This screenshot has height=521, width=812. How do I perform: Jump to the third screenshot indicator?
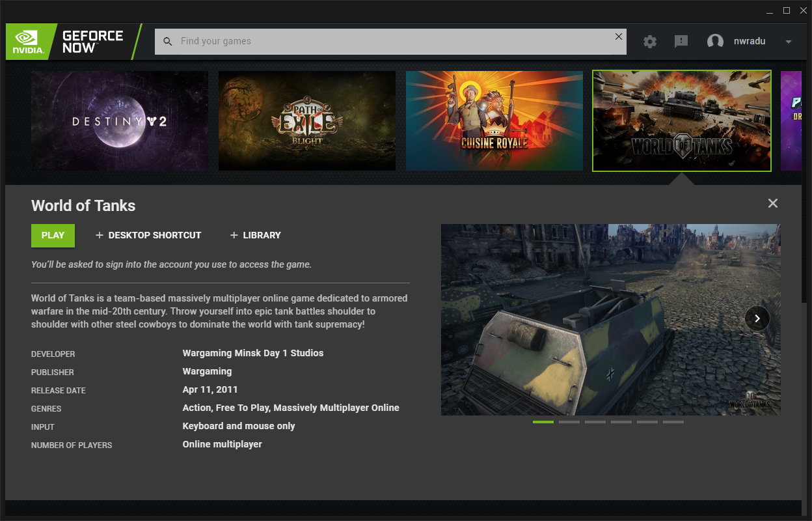pyautogui.click(x=595, y=422)
